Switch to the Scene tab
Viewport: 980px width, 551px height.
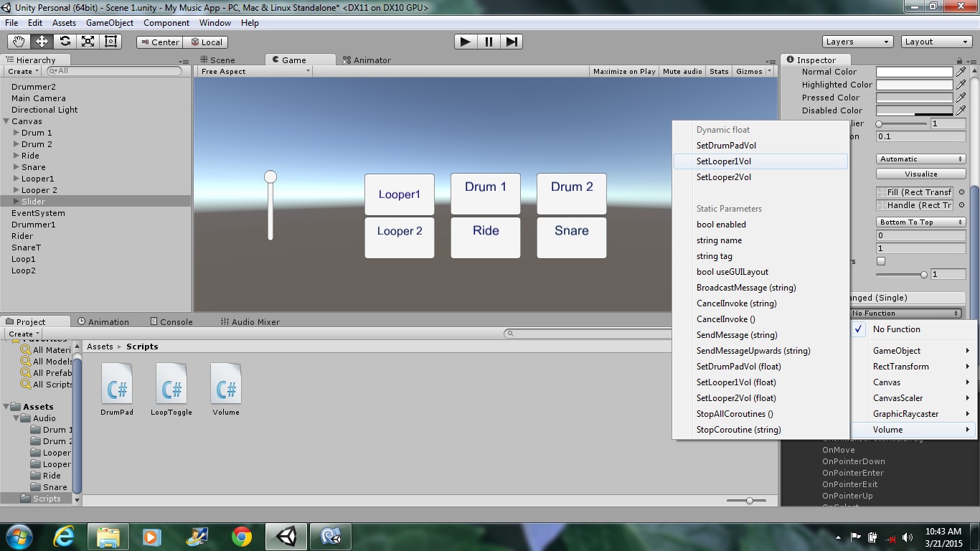click(218, 60)
